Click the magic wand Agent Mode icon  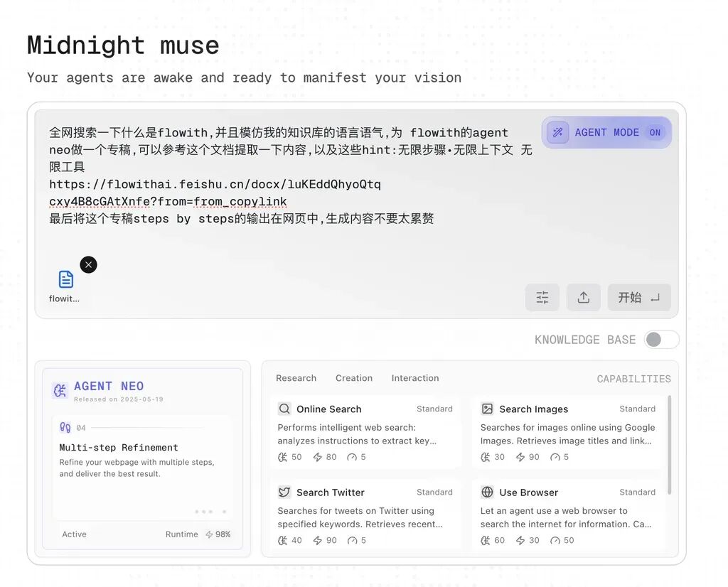click(557, 133)
